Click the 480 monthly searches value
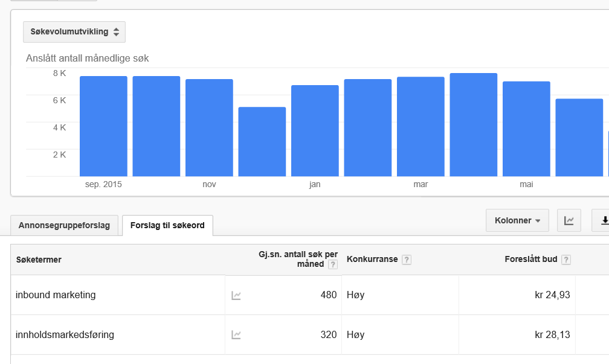Image resolution: width=609 pixels, height=364 pixels. 329,295
